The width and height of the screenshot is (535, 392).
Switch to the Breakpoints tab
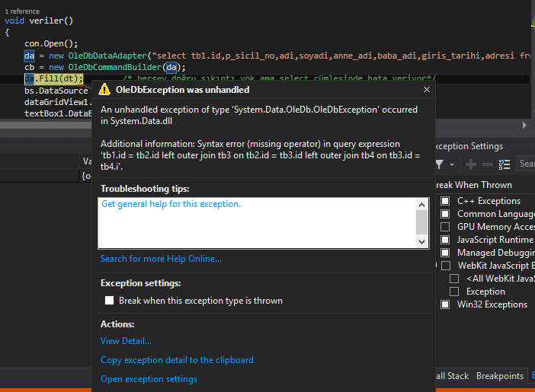pos(500,376)
